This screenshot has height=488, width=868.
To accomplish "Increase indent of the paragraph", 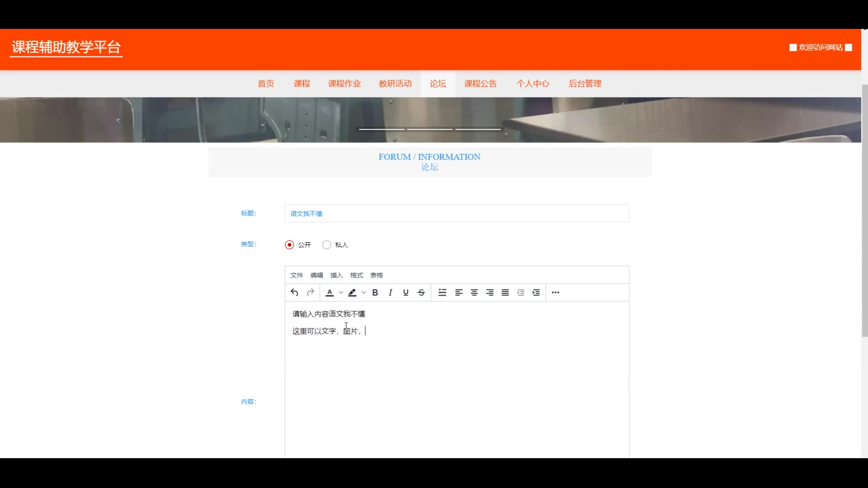I will [x=536, y=292].
